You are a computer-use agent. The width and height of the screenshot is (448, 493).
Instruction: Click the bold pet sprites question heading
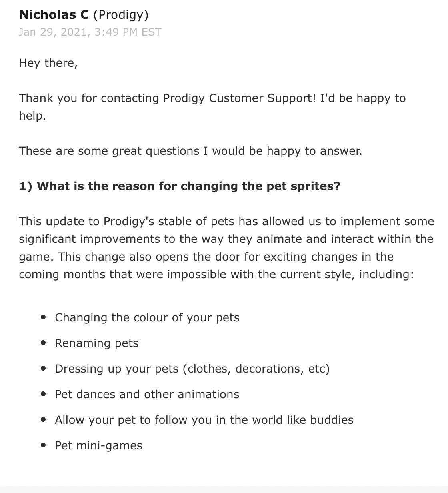pos(180,186)
